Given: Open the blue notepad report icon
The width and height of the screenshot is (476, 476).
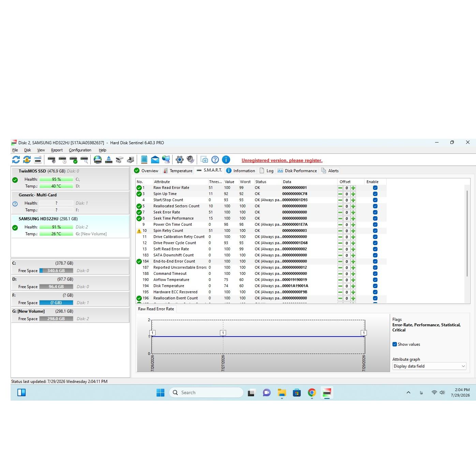Looking at the screenshot, I should pyautogui.click(x=144, y=160).
